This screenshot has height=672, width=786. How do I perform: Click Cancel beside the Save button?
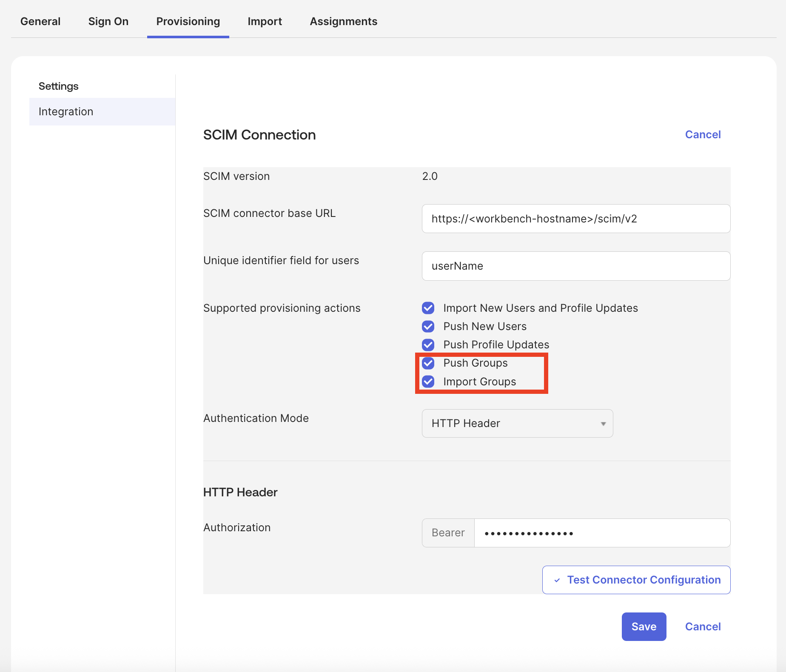(703, 626)
